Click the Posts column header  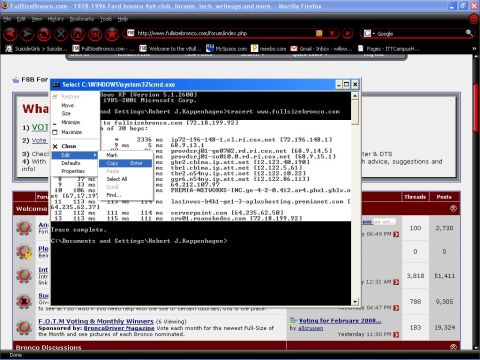444,197
